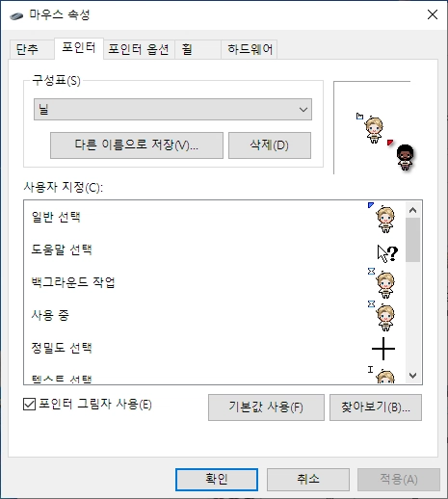Switch to the 단추 tab
Image resolution: width=448 pixels, height=499 pixels.
(x=27, y=50)
